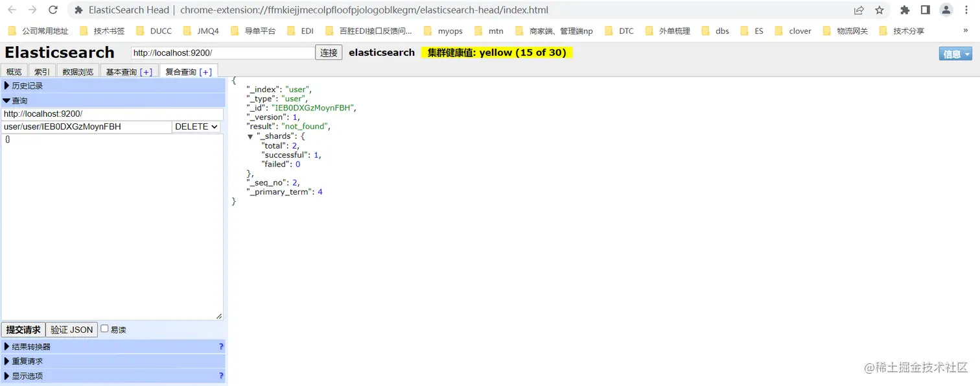Viewport: 980px width, 386px height.
Task: Open the clover bookmark folder
Action: pos(793,30)
